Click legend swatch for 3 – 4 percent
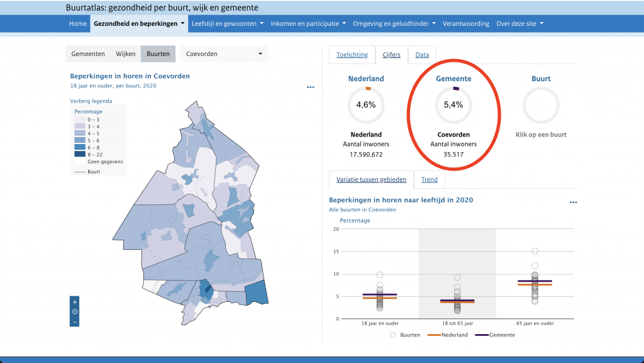Image resolution: width=644 pixels, height=363 pixels. 80,126
